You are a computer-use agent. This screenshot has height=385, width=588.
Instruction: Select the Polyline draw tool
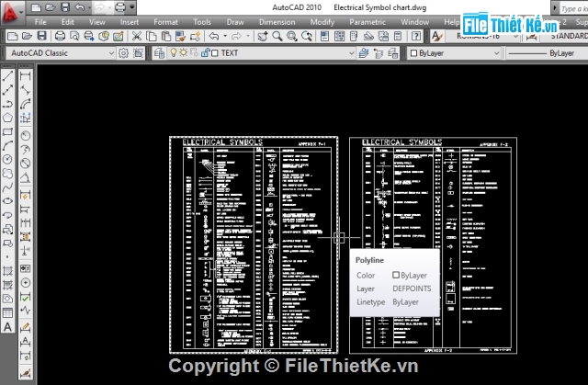coord(7,104)
